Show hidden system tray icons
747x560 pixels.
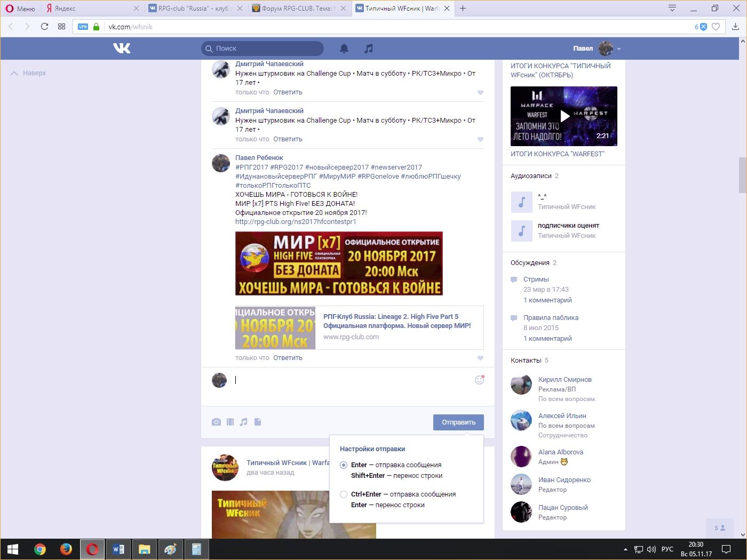coord(625,549)
